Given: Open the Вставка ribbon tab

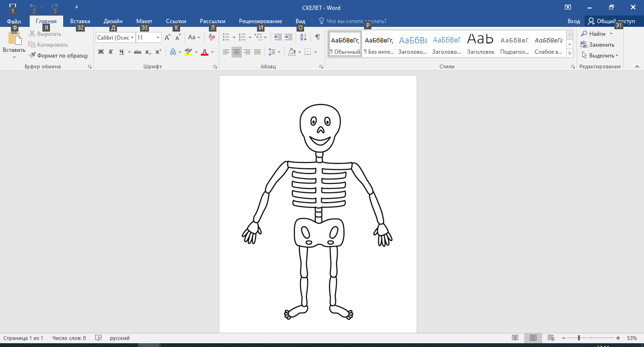Looking at the screenshot, I should pyautogui.click(x=80, y=21).
